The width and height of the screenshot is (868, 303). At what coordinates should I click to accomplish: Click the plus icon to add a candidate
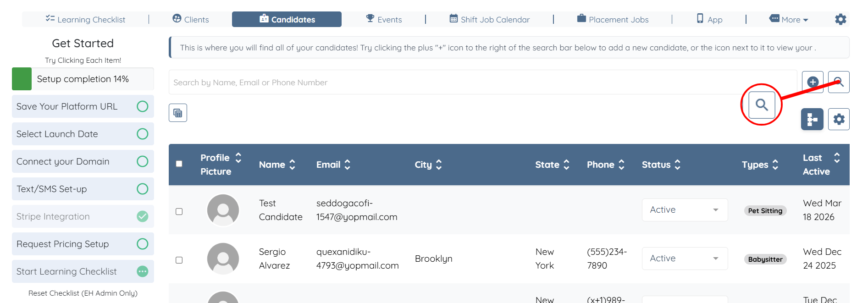813,82
